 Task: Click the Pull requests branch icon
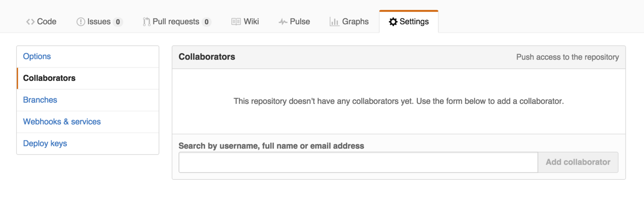tap(147, 22)
